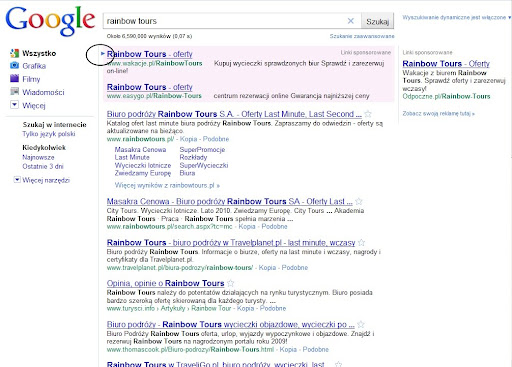Viewport: 512px width, 367px height.
Task: Open Wycieczki lotnicze sitelink
Action: coord(143,165)
